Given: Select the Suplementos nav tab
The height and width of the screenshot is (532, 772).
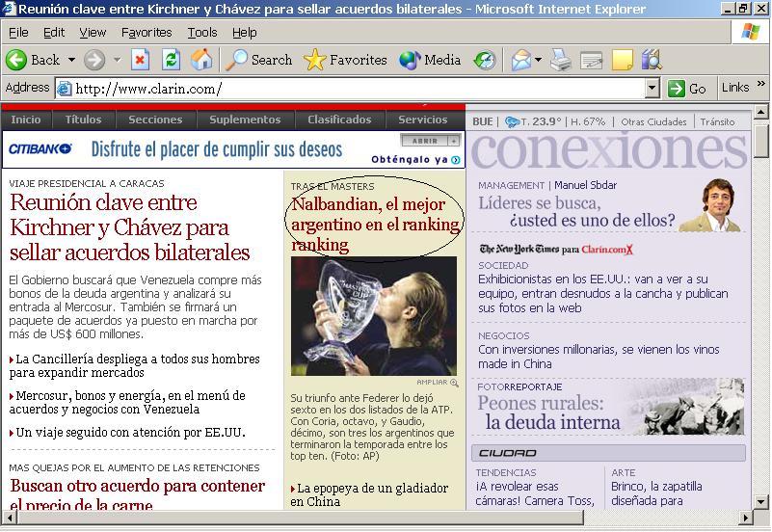Looking at the screenshot, I should click(x=245, y=120).
